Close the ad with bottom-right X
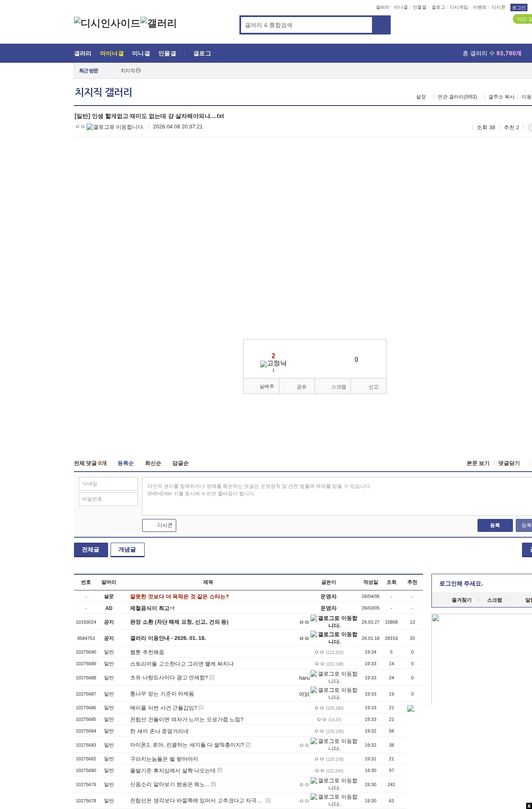The height and width of the screenshot is (809, 532). point(529,806)
